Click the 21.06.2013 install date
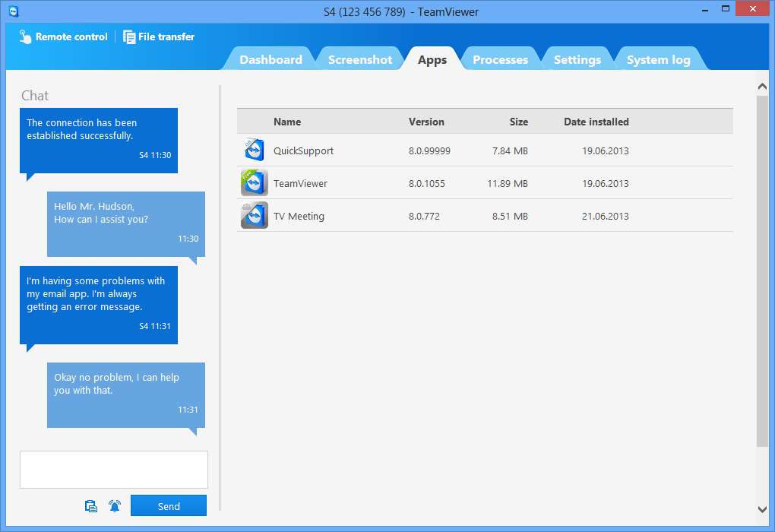This screenshot has width=775, height=532. click(605, 216)
